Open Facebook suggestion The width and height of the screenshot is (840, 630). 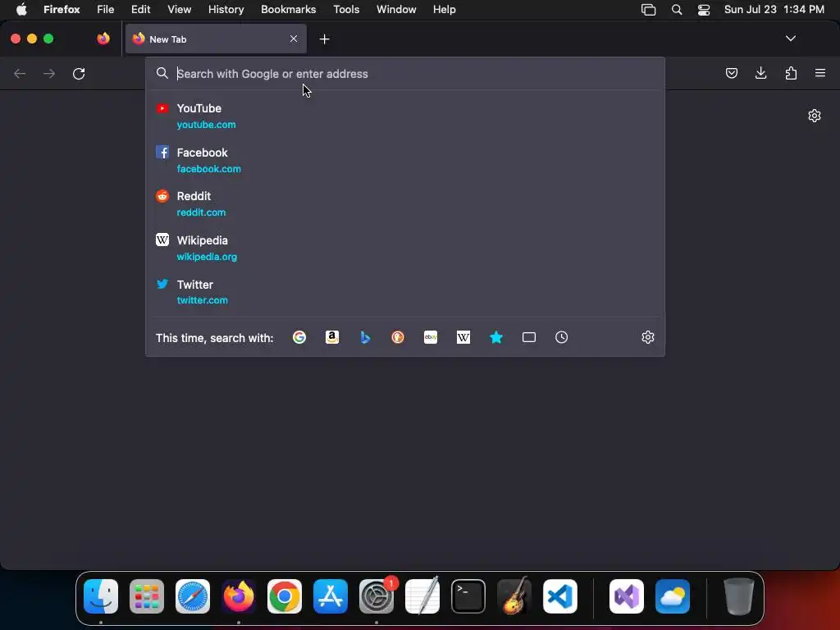(405, 160)
